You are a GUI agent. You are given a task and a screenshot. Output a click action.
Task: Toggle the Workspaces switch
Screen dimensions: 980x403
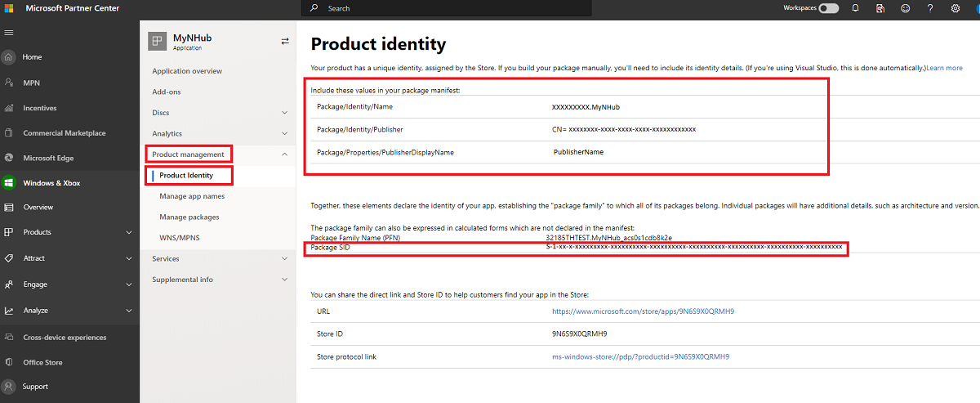click(828, 8)
